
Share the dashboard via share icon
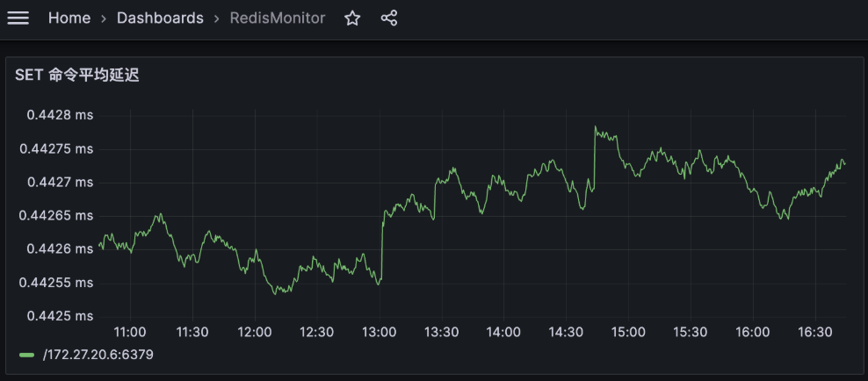pyautogui.click(x=389, y=18)
